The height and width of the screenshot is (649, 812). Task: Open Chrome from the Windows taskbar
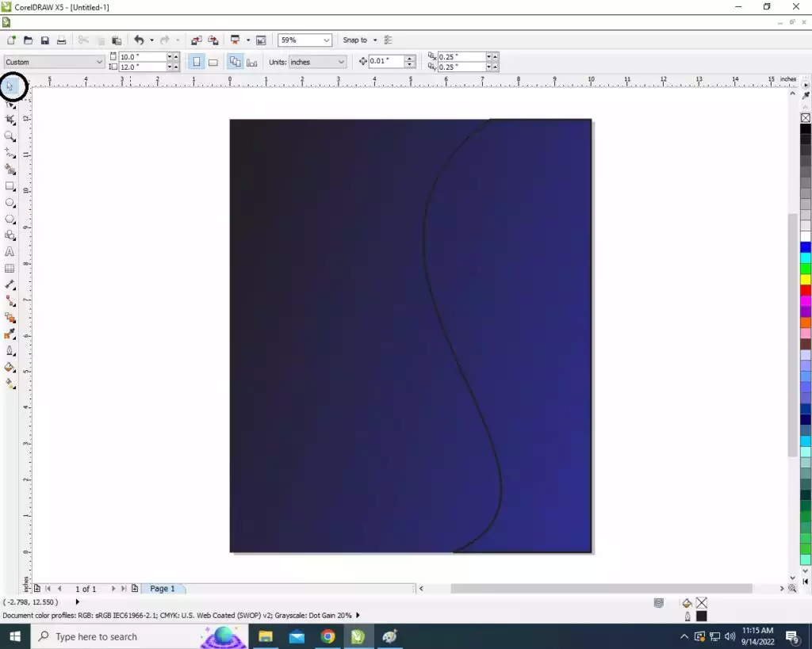[x=327, y=636]
